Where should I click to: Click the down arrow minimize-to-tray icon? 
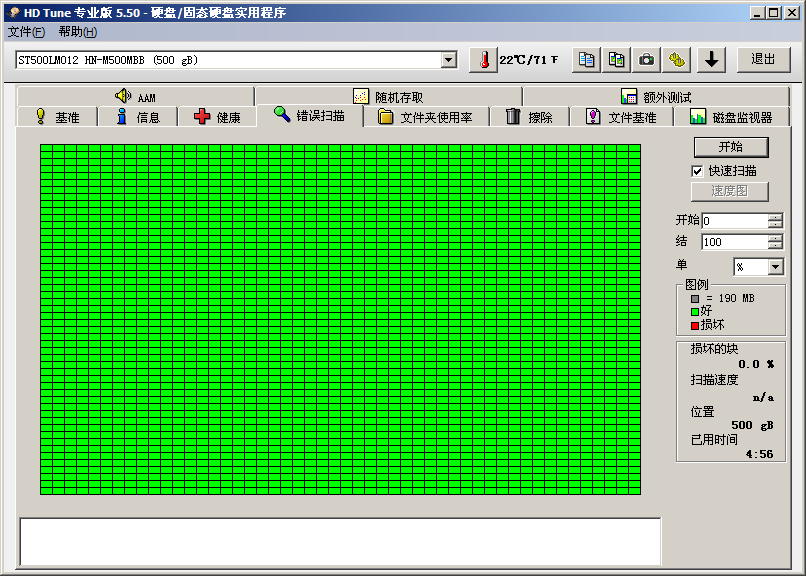point(711,60)
